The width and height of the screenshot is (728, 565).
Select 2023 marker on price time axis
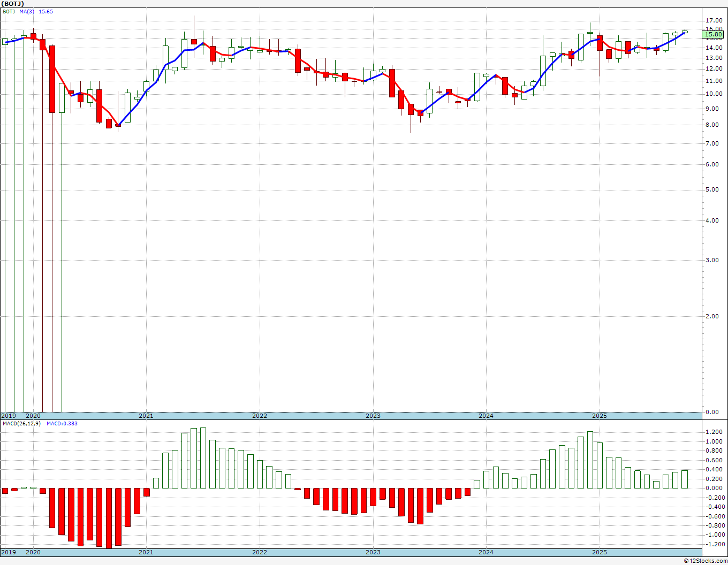click(x=373, y=416)
